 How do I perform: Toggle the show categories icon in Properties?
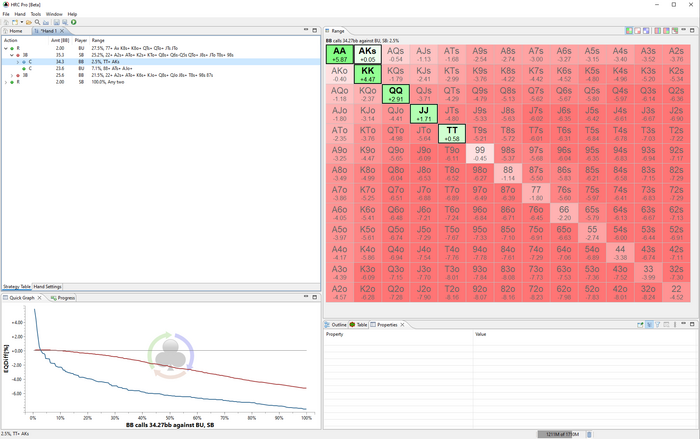coord(649,325)
